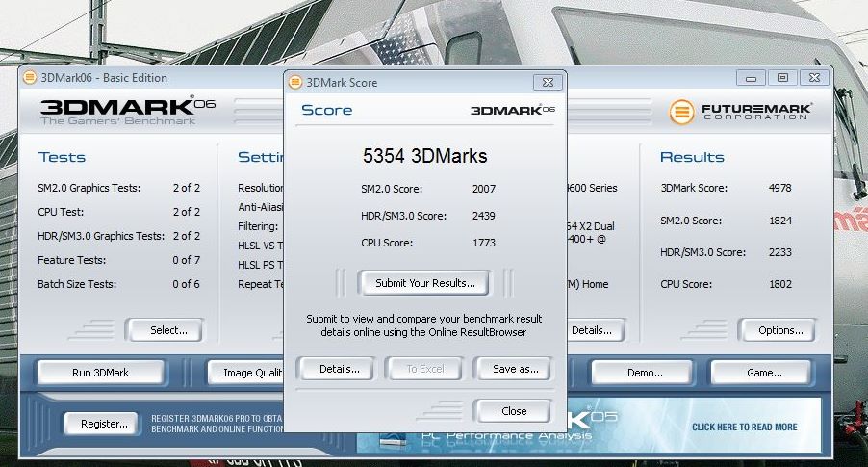Click the 'Score' heading in dialog
The height and width of the screenshot is (467, 868).
[326, 110]
